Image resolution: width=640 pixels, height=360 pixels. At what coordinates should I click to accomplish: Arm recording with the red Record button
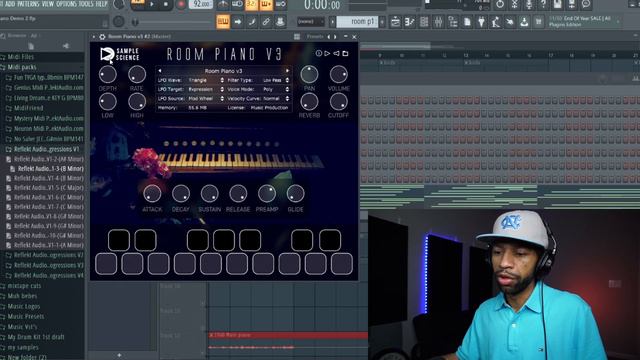coord(180,4)
